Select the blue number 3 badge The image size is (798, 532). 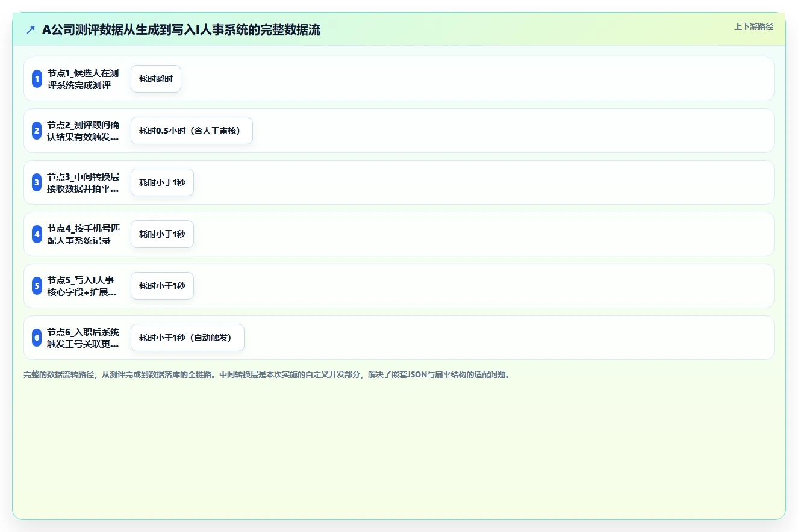click(x=37, y=182)
